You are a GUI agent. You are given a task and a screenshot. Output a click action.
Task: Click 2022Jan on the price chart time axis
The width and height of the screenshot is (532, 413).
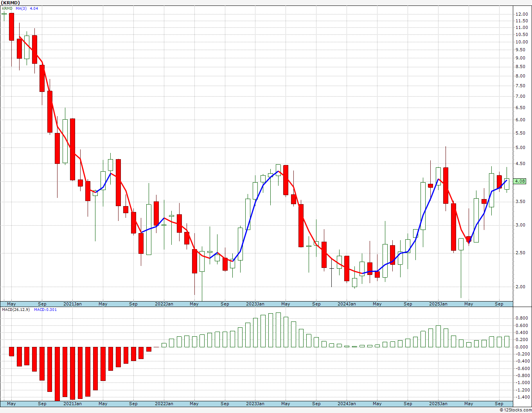pos(164,304)
